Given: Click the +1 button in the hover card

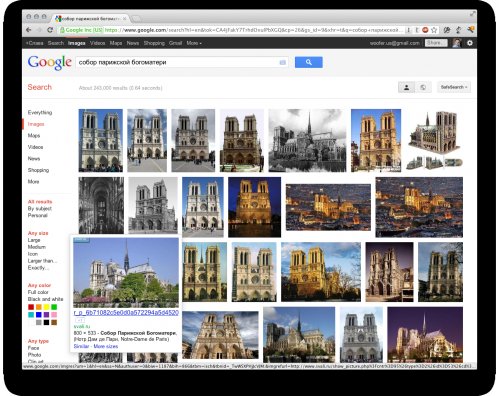Looking at the screenshot, I should (80, 320).
